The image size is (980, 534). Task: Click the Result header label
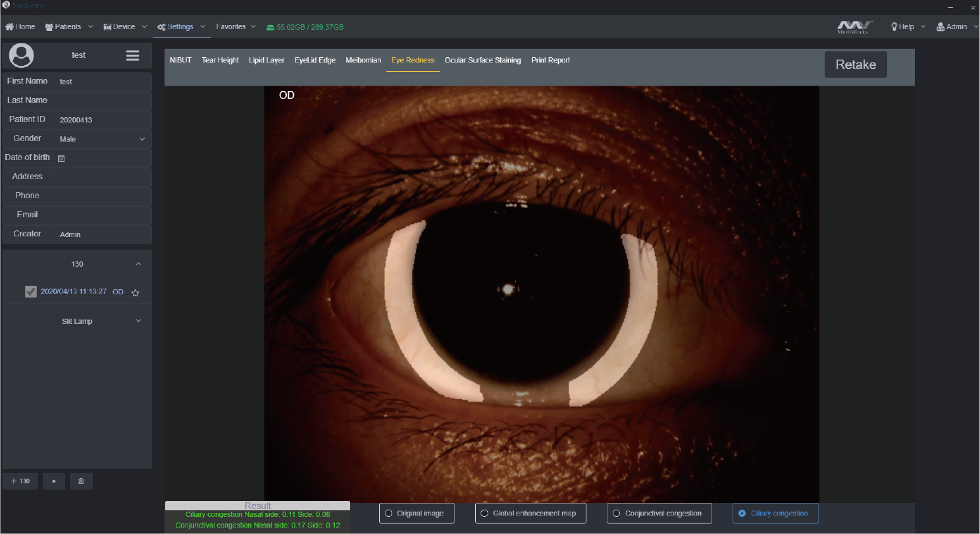pyautogui.click(x=257, y=506)
